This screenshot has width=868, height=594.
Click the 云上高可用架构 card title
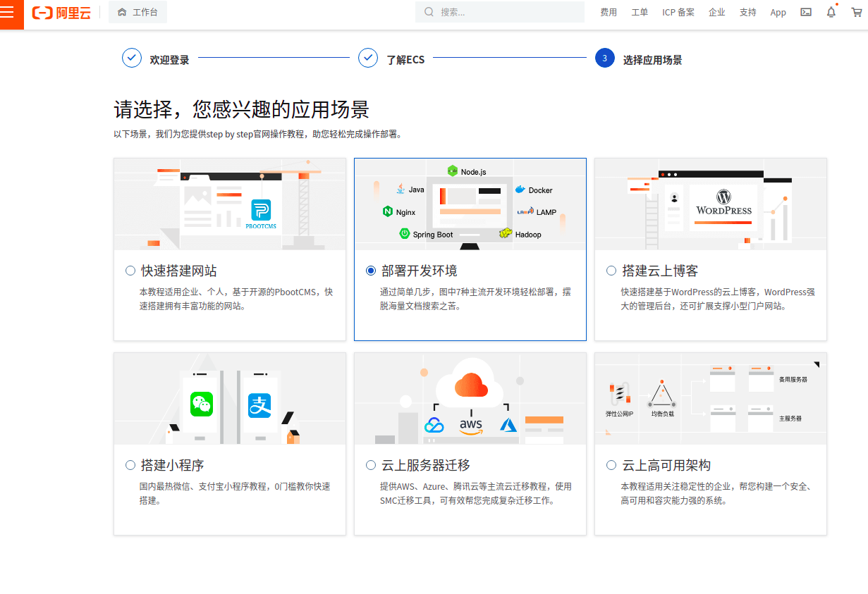(666, 465)
